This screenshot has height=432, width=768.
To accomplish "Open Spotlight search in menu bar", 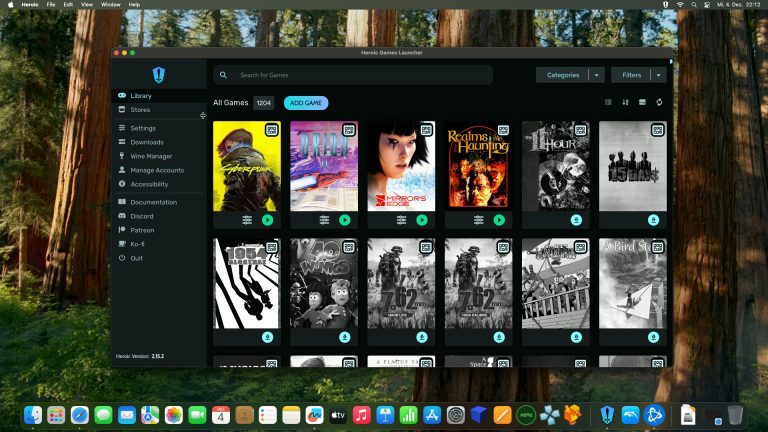I will (x=694, y=4).
